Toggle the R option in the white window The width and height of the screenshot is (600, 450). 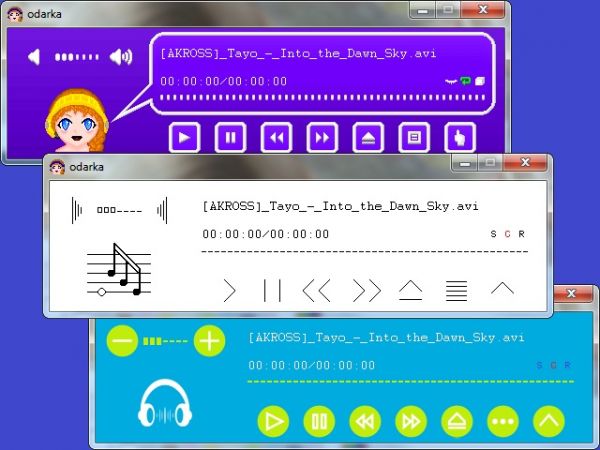pos(521,234)
